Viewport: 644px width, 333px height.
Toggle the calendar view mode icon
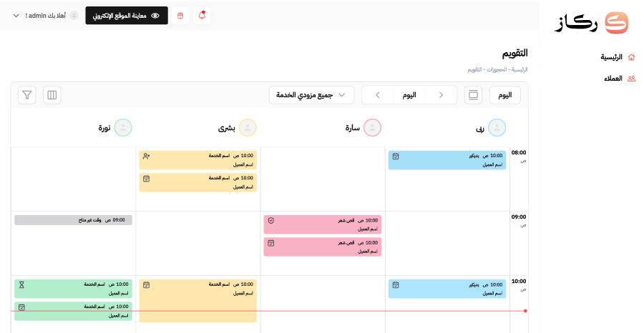473,95
